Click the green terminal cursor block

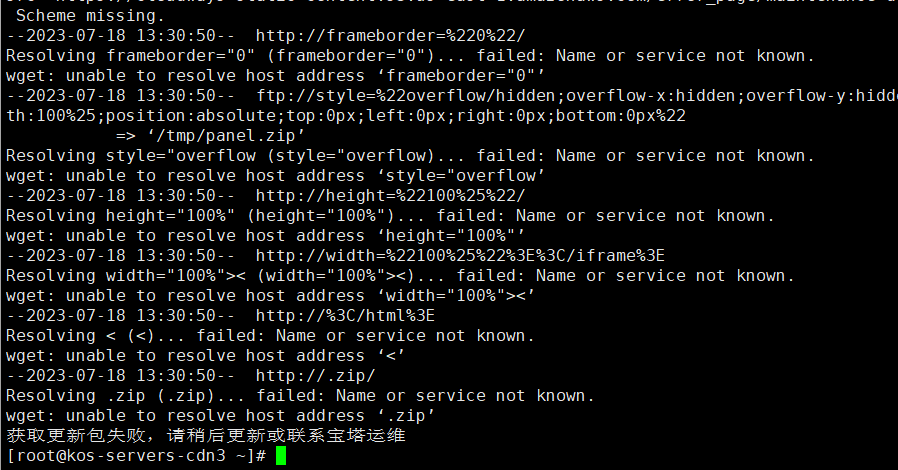(x=281, y=456)
